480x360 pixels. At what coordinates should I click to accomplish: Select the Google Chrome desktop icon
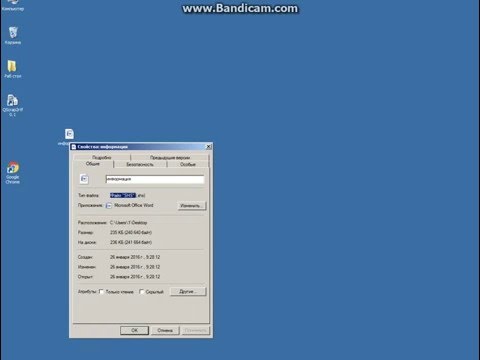13,173
